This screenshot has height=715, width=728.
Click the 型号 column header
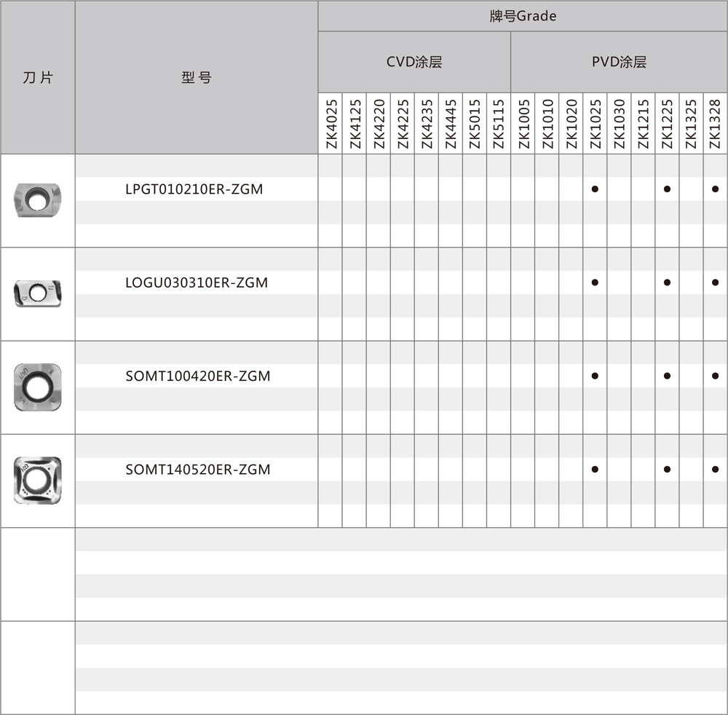pyautogui.click(x=196, y=77)
